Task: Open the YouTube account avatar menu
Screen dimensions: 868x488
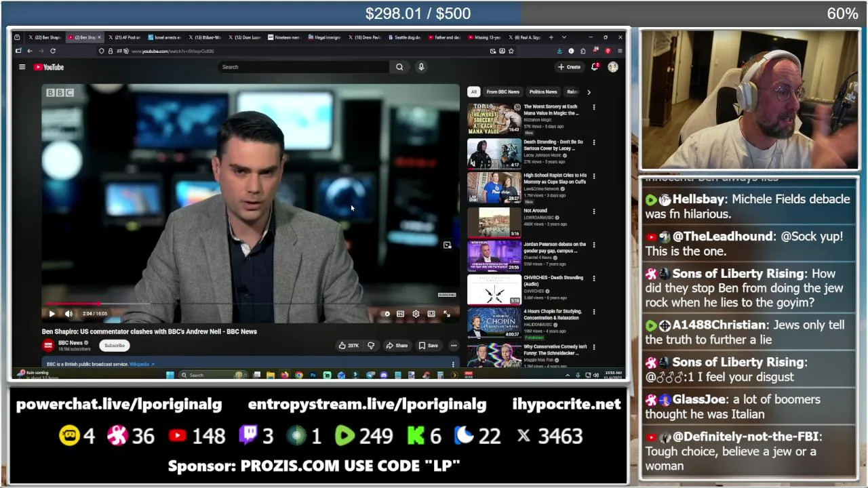Action: (x=613, y=67)
